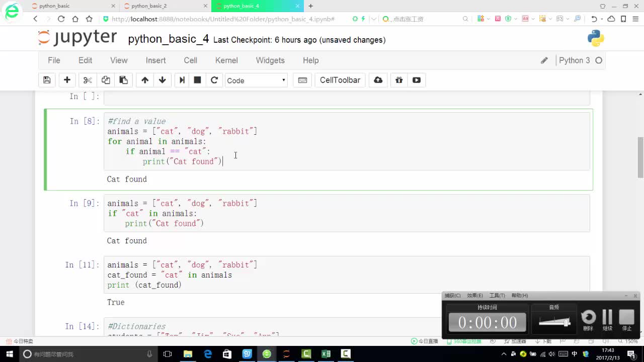Open the View menu
The height and width of the screenshot is (362, 644).
[119, 60]
